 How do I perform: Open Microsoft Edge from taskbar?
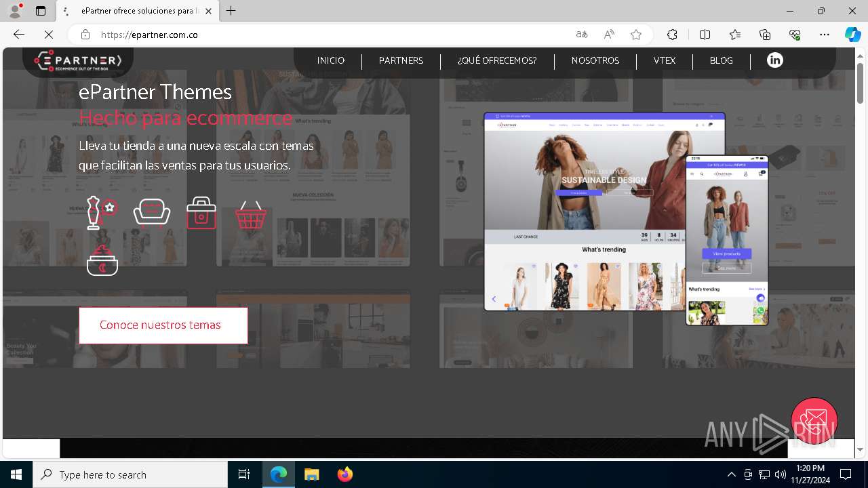[x=279, y=474]
